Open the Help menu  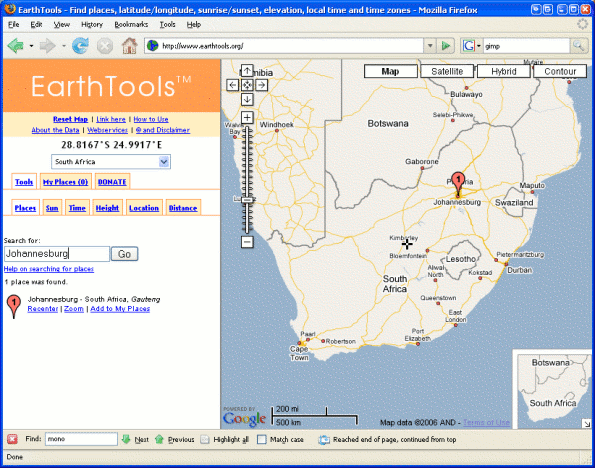click(x=194, y=24)
